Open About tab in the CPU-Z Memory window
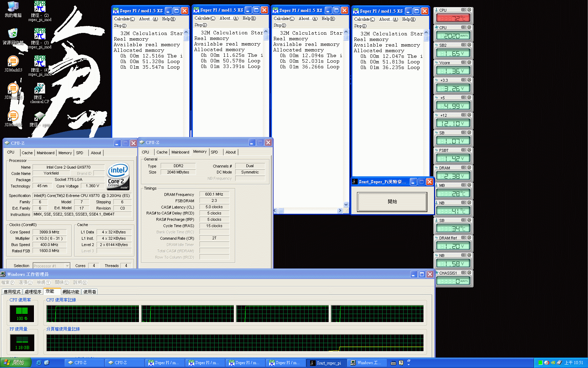Image resolution: width=588 pixels, height=368 pixels. pos(230,152)
